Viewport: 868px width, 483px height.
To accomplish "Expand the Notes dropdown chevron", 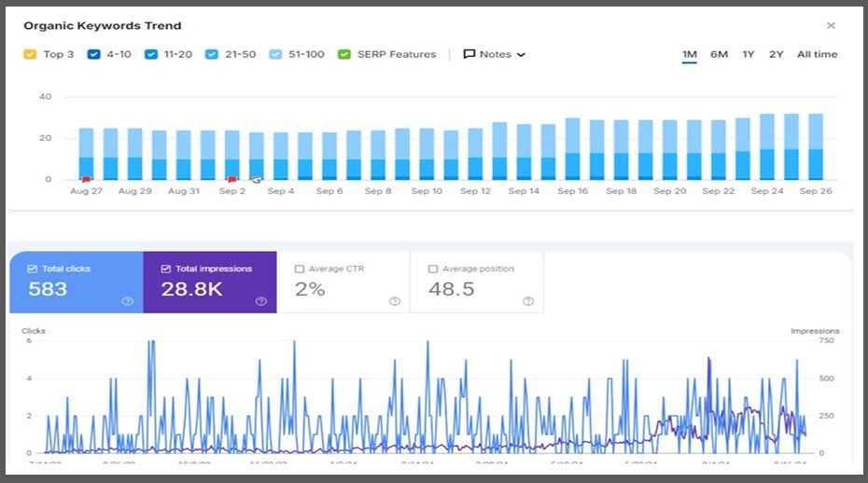I will tap(521, 55).
